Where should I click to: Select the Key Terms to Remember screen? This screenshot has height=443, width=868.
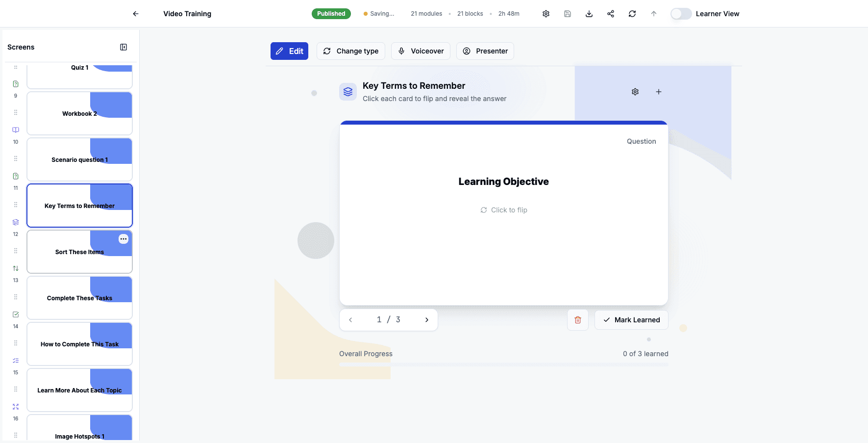coord(79,206)
